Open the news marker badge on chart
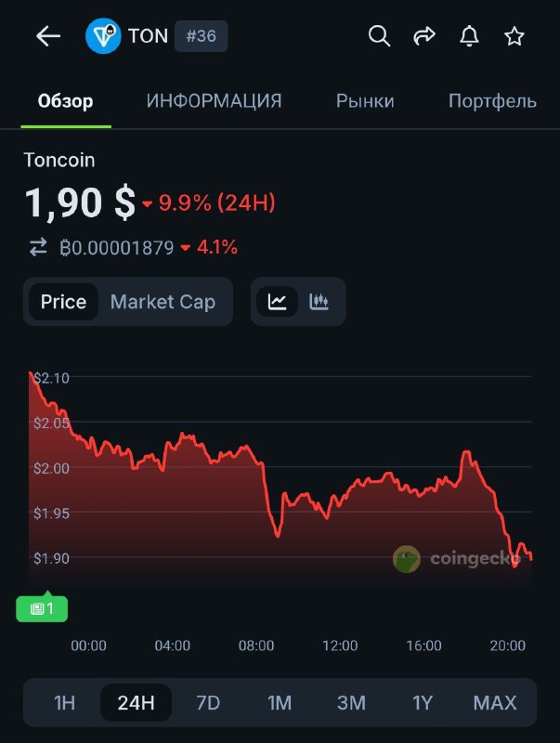Viewport: 560px width, 743px height. [x=42, y=608]
